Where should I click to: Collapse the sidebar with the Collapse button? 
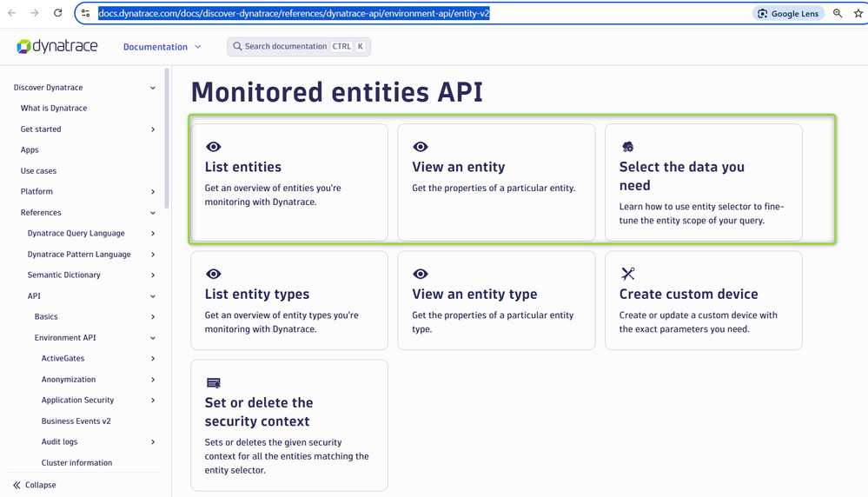tap(35, 485)
